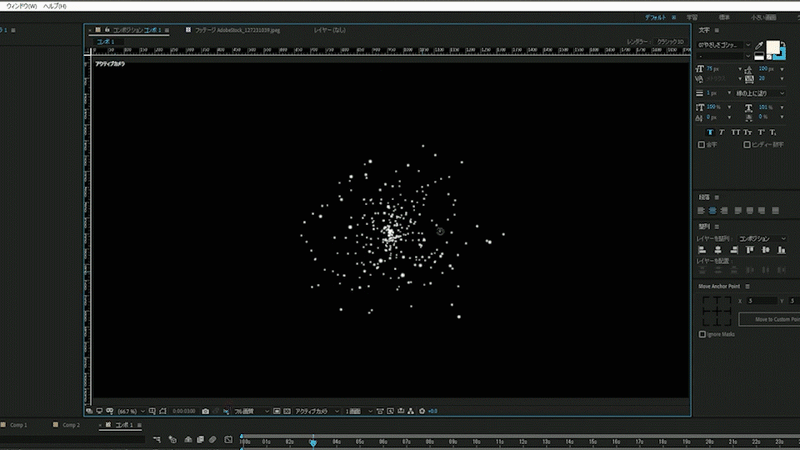
Task: Open the leading value dropdown arrow
Action: [x=782, y=69]
